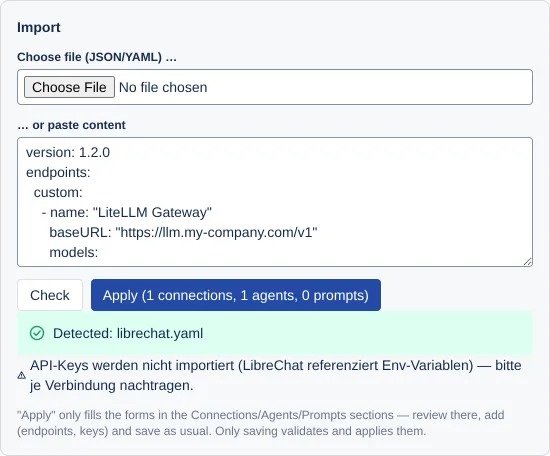Click the "Apply" only fills the forms note
The image size is (550, 456).
261,423
